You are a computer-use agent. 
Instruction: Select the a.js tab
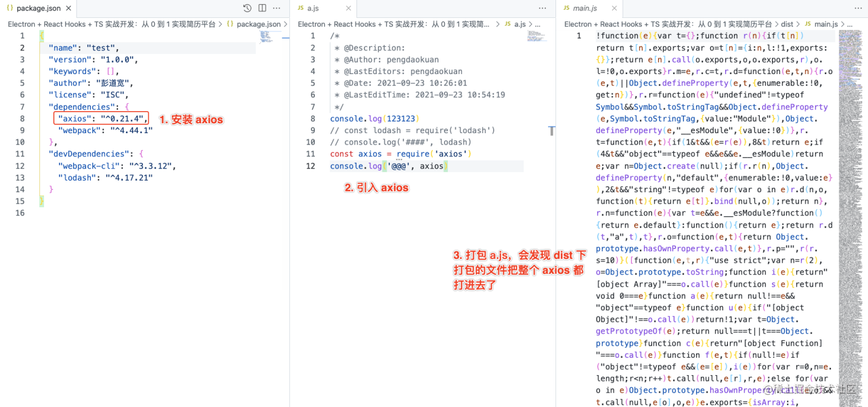tap(312, 9)
